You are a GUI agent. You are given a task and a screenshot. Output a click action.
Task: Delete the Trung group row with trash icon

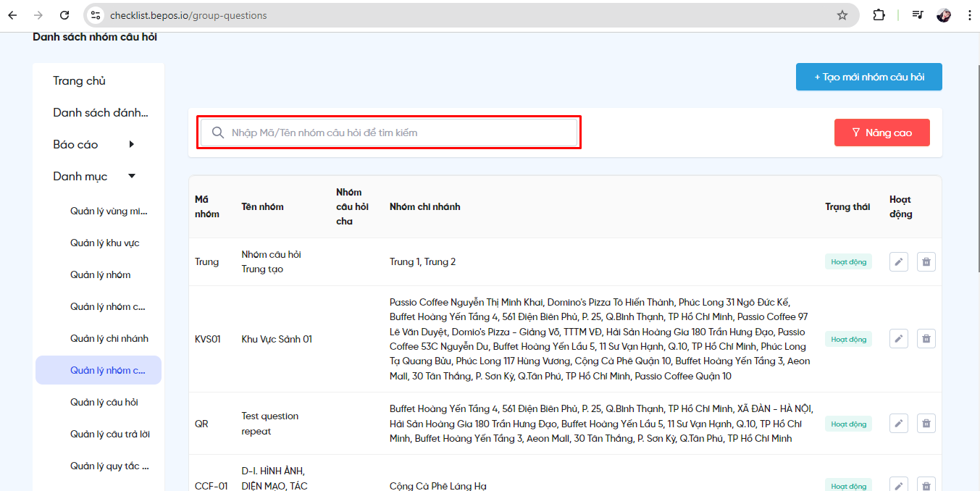[926, 261]
